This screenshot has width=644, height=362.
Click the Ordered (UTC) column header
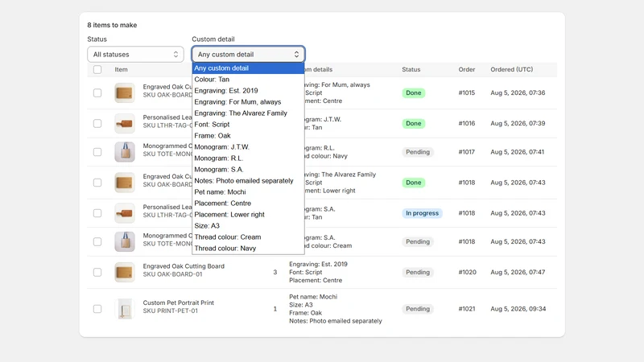(512, 70)
